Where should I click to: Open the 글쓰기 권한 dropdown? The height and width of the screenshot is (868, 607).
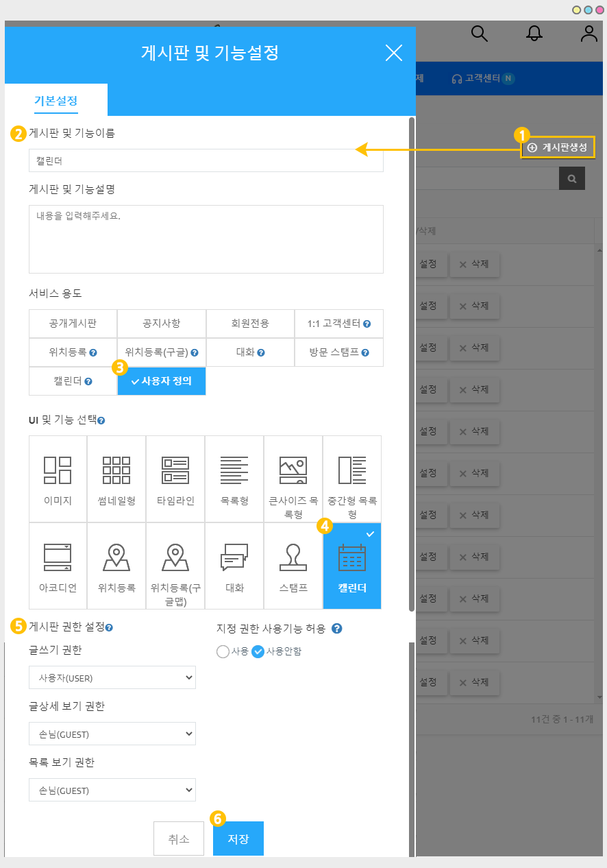click(112, 677)
